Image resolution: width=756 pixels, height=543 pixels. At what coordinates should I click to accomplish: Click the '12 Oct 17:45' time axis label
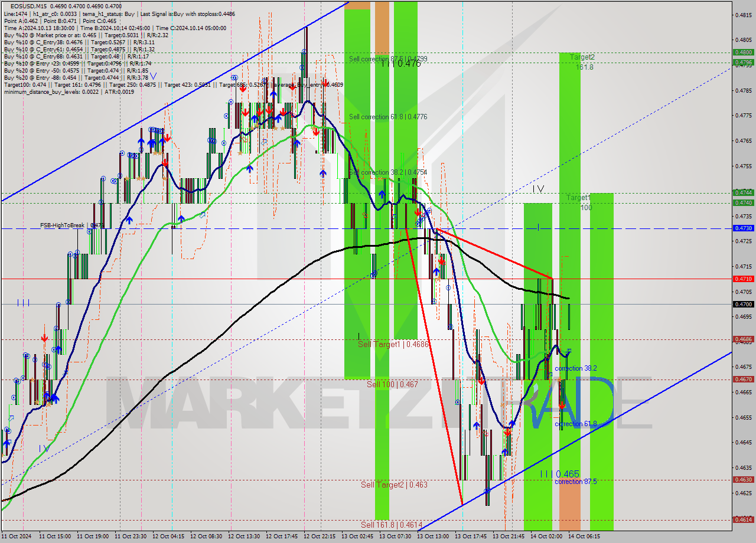tap(282, 537)
